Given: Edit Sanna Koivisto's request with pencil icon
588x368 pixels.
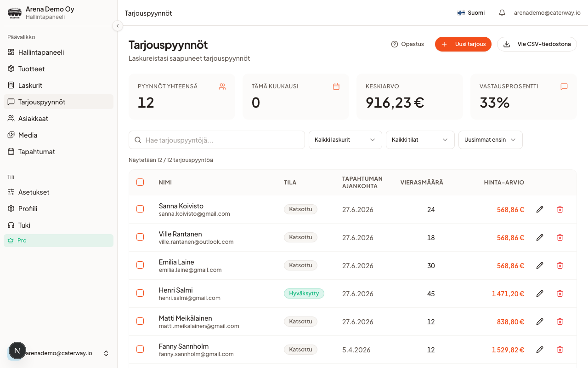Looking at the screenshot, I should coord(540,209).
